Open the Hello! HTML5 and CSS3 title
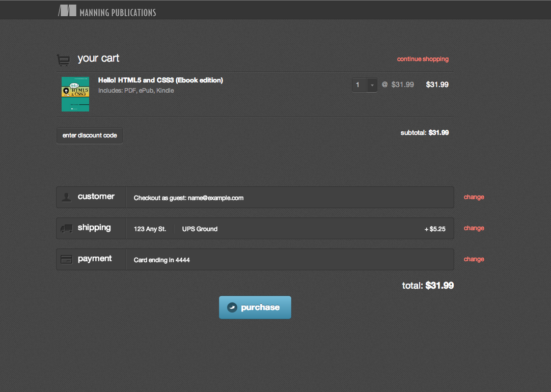Screen dimensions: 551x392 [x=160, y=80]
